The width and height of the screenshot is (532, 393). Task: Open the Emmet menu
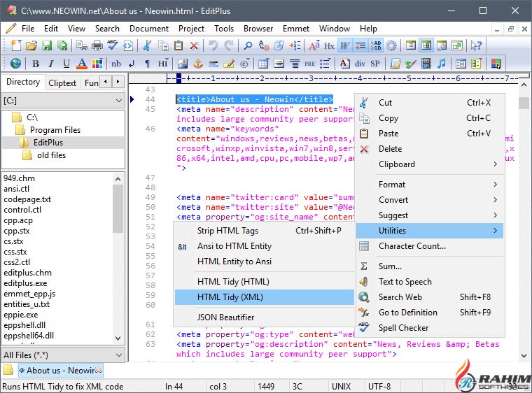tap(296, 29)
